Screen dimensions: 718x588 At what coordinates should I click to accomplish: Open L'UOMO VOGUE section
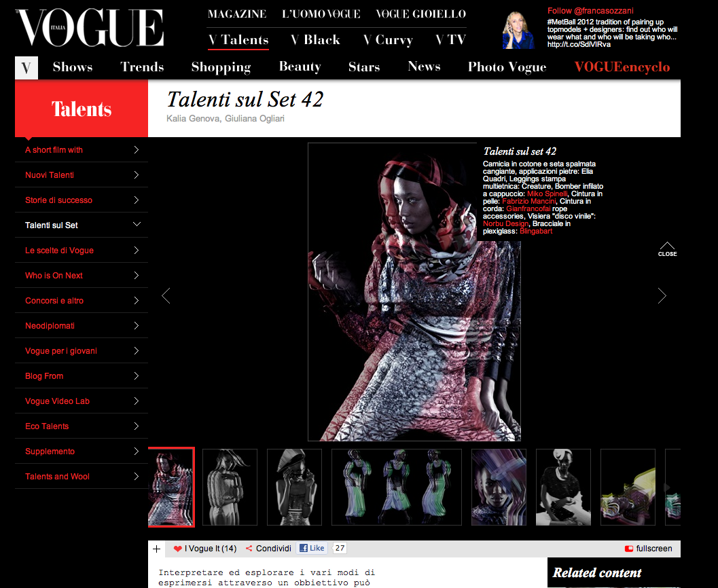pos(321,14)
